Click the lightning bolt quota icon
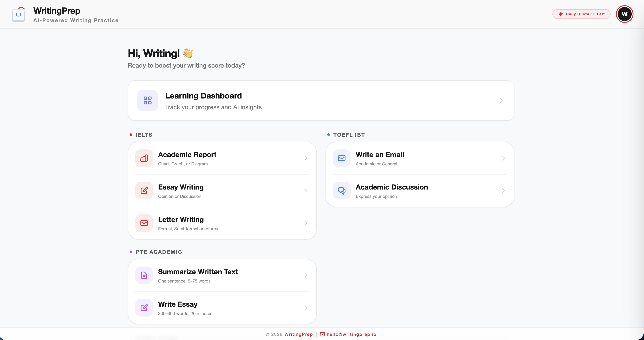 tap(561, 14)
